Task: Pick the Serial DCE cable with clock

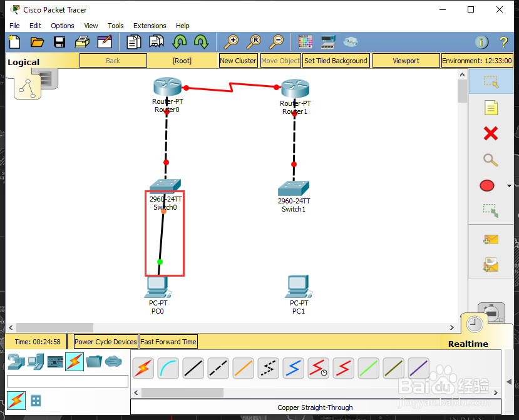Action: [x=319, y=368]
